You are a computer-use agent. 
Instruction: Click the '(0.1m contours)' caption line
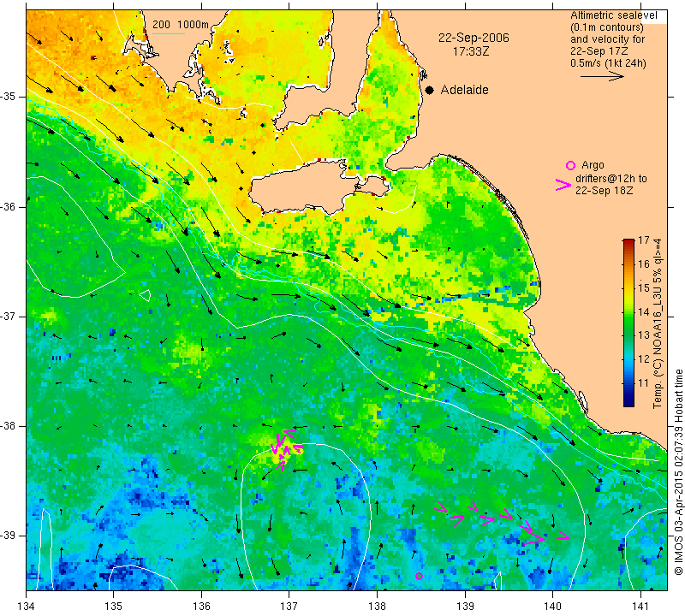click(x=607, y=27)
